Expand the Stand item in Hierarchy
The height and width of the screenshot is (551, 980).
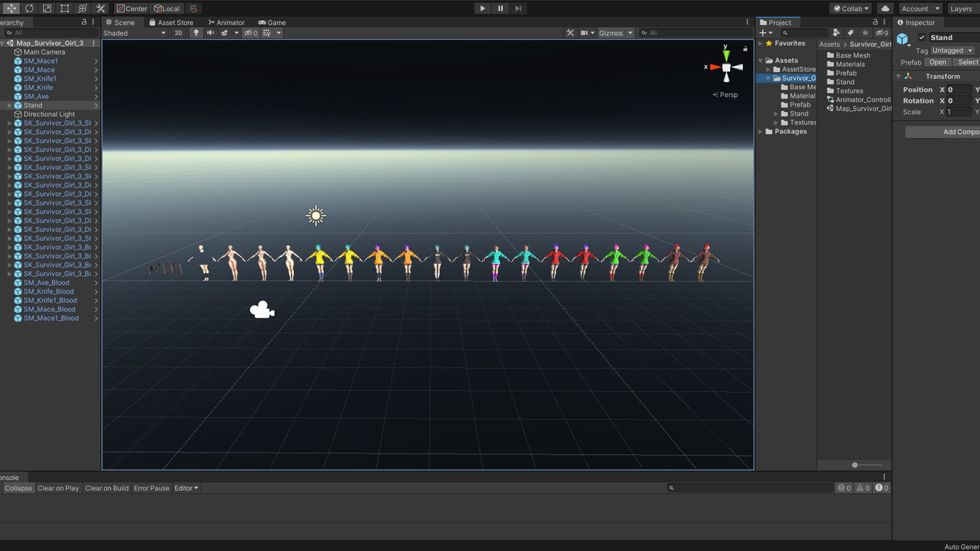tap(9, 106)
